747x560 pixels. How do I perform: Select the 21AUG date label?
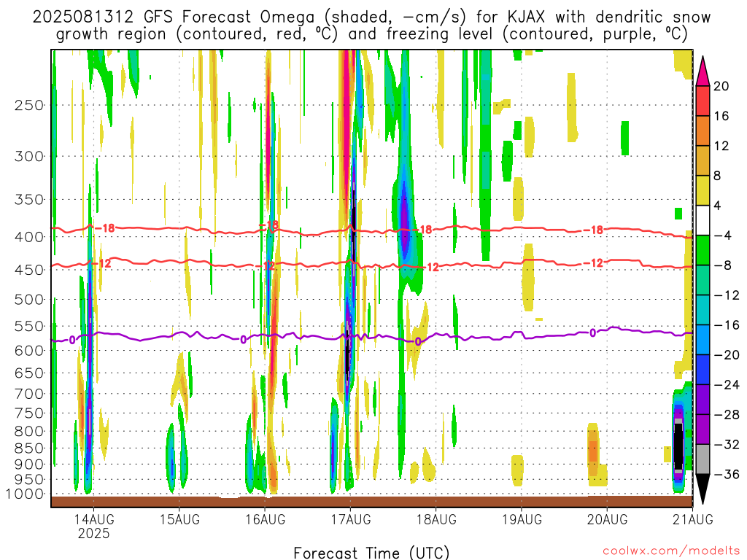[x=693, y=519]
